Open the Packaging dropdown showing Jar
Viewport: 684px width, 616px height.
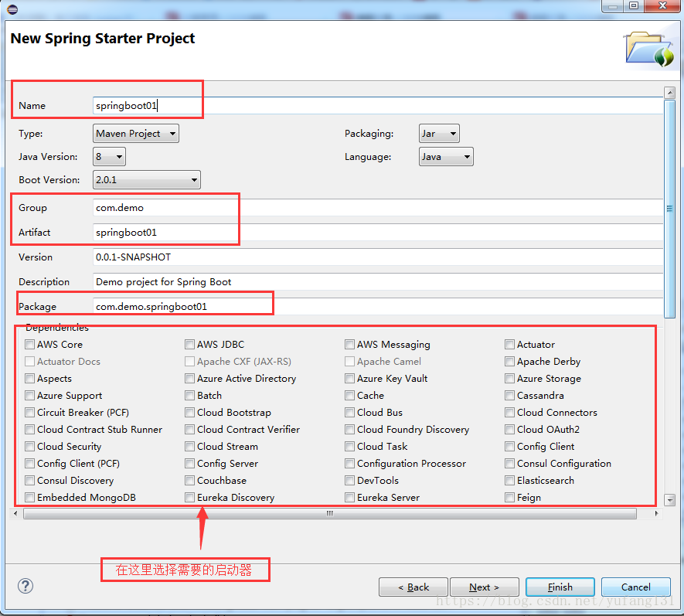point(439,134)
